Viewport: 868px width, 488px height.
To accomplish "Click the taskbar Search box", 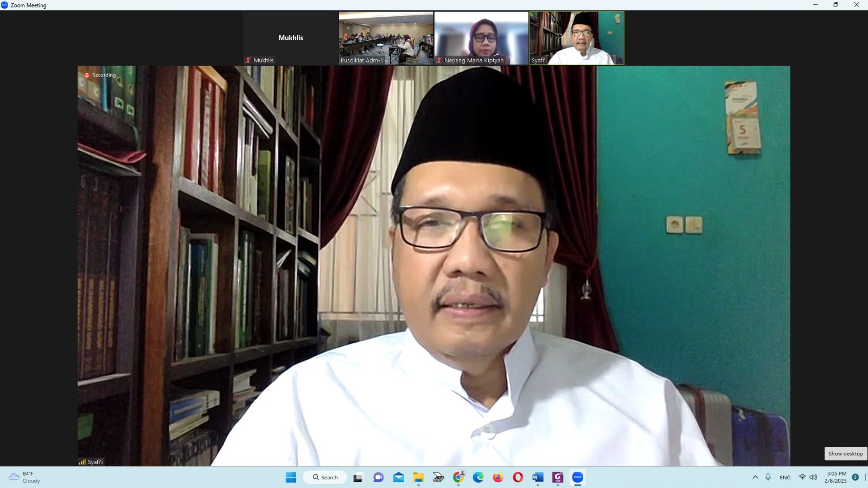I will coord(325,477).
